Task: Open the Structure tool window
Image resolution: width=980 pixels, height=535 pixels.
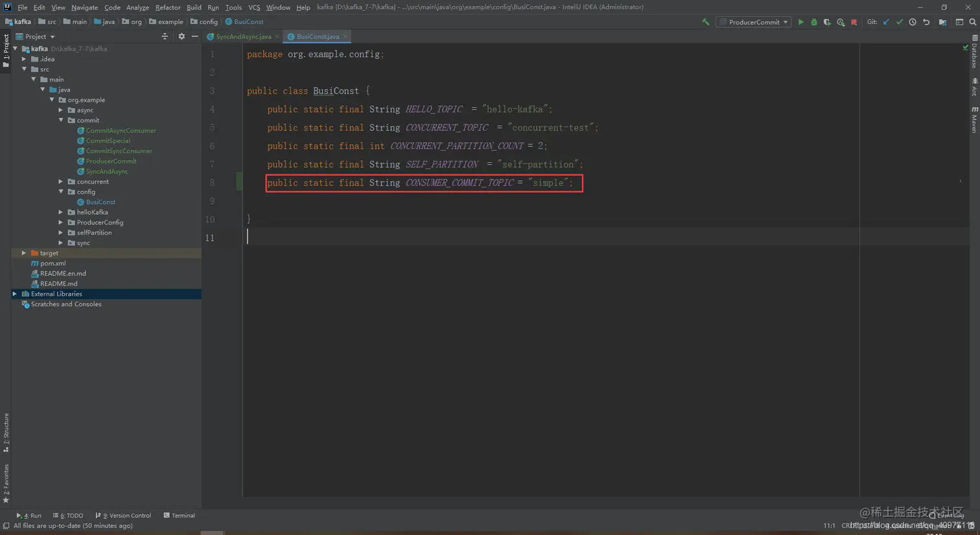Action: 6,433
